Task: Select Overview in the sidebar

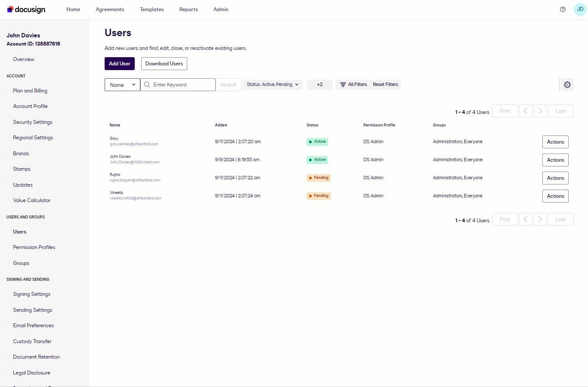Action: (24, 59)
